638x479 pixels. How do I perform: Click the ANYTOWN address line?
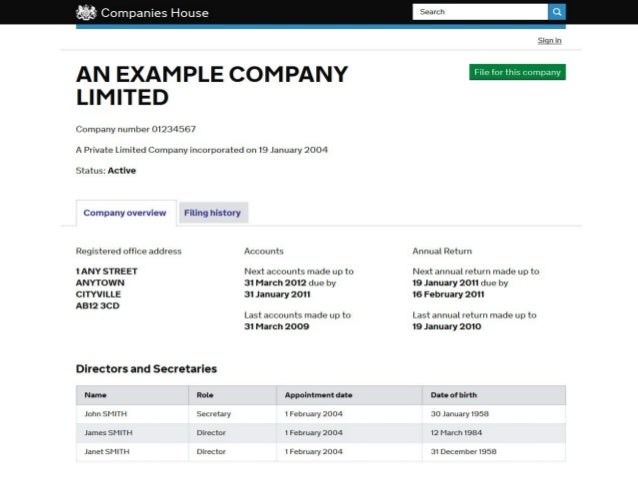pyautogui.click(x=100, y=282)
